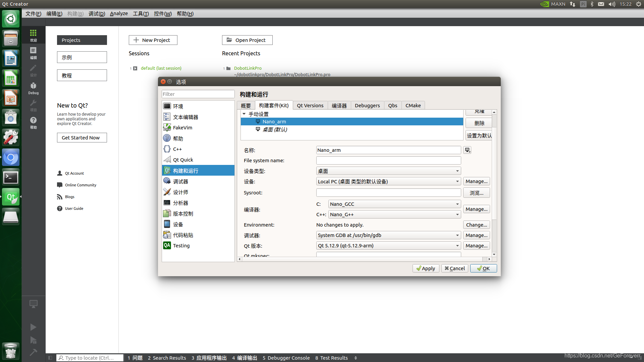Switch to the 概要 tab
Image resolution: width=644 pixels, height=362 pixels.
coord(246,106)
